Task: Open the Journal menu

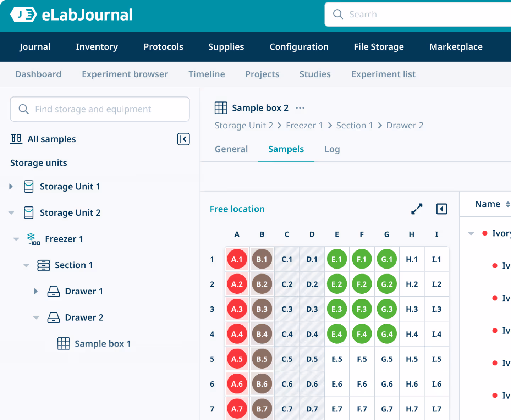Action: pos(35,47)
